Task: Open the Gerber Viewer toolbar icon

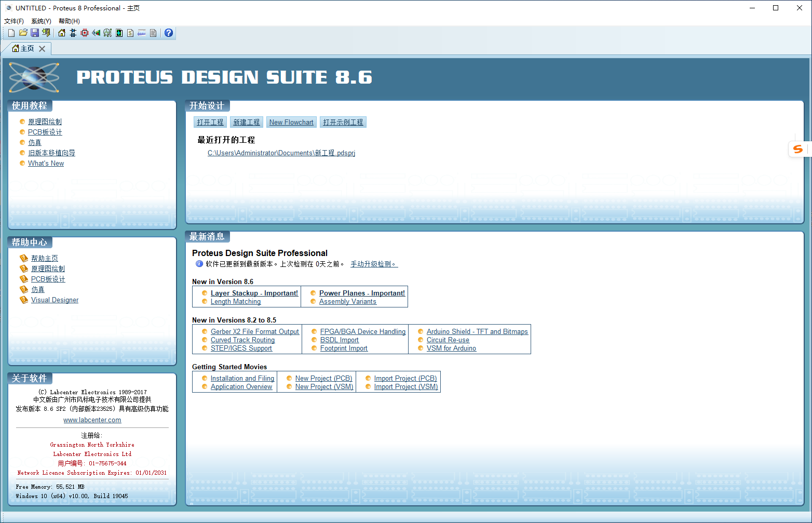Action: pos(107,33)
